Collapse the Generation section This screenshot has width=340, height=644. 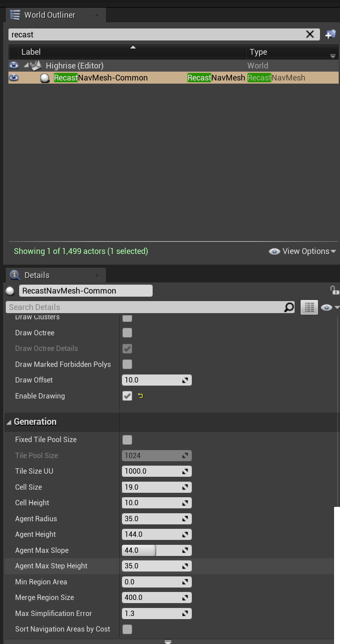click(x=9, y=422)
